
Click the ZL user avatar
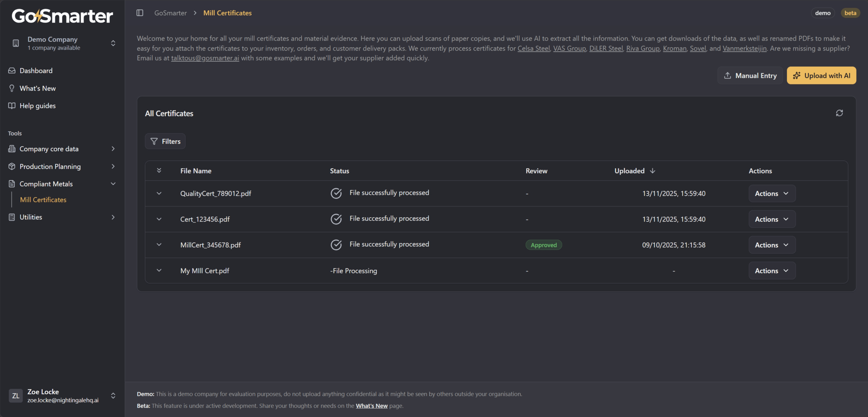16,396
